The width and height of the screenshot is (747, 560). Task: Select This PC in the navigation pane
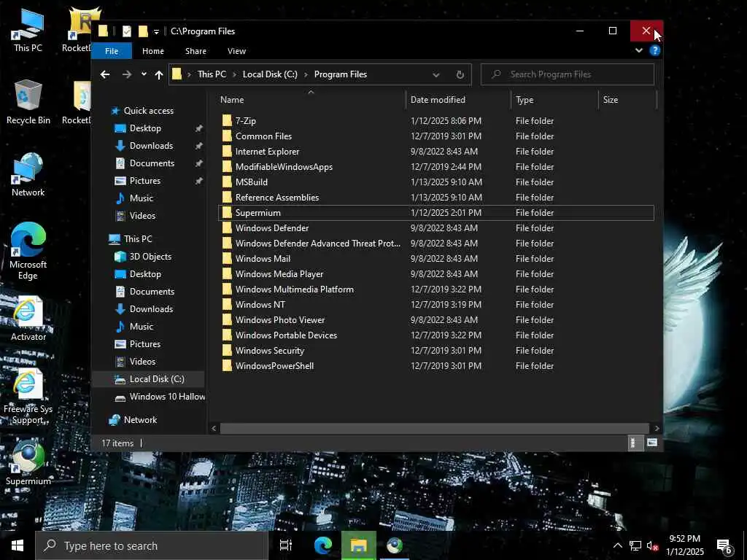coord(138,239)
